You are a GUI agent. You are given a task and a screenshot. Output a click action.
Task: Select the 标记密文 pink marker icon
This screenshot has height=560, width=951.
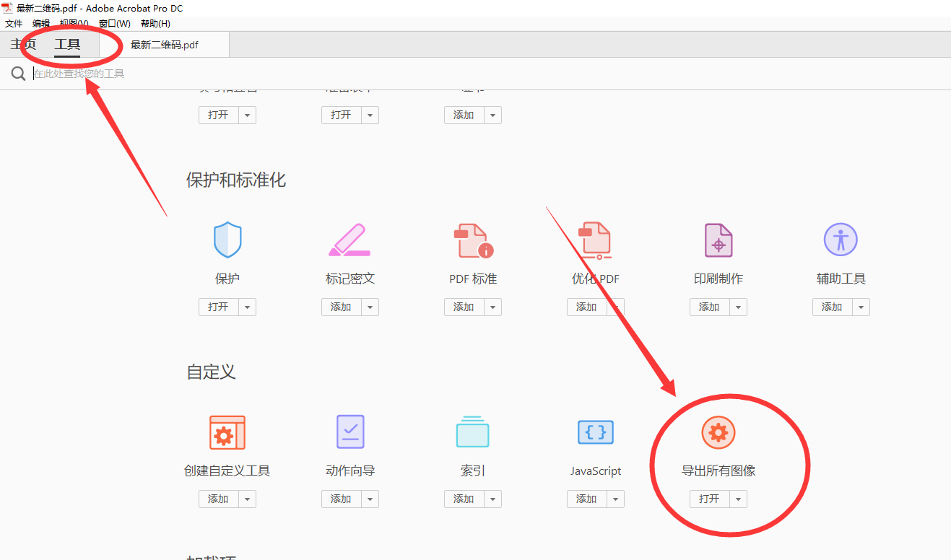(x=349, y=240)
